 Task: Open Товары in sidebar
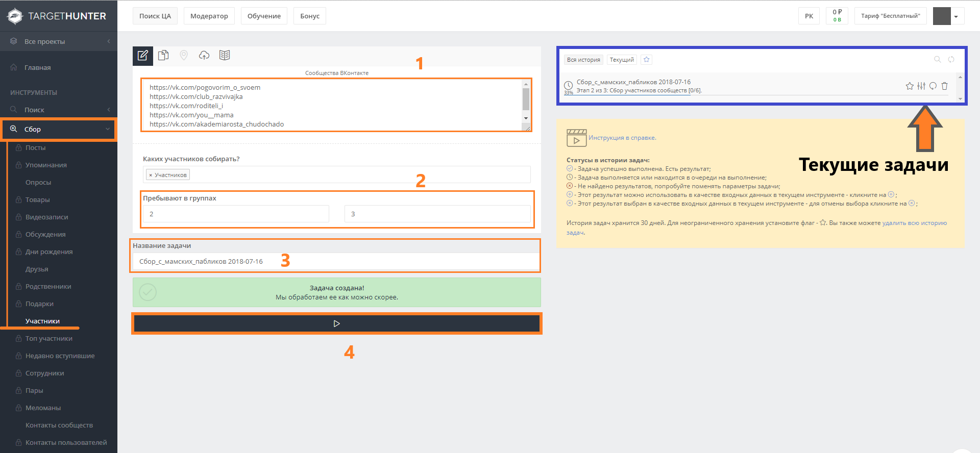pyautogui.click(x=38, y=199)
